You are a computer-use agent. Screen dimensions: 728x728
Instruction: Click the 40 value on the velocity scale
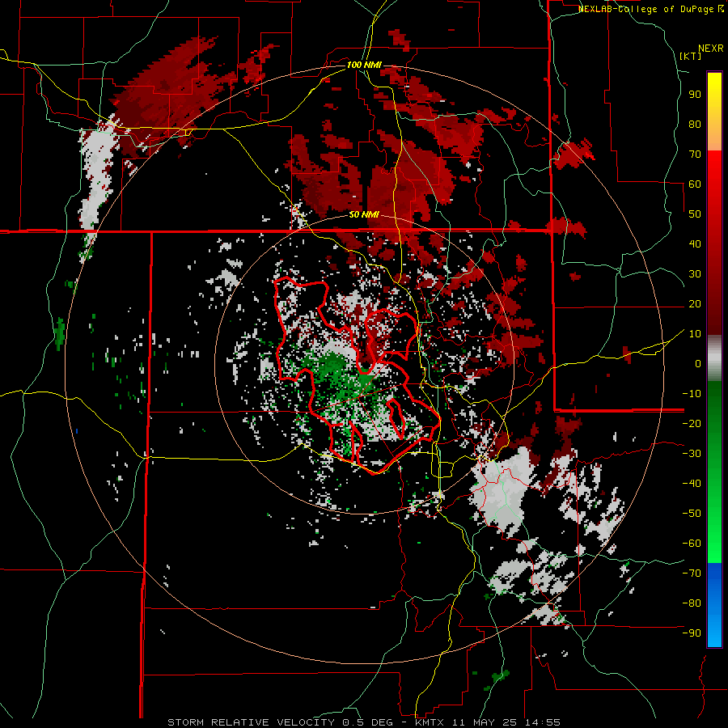(695, 243)
